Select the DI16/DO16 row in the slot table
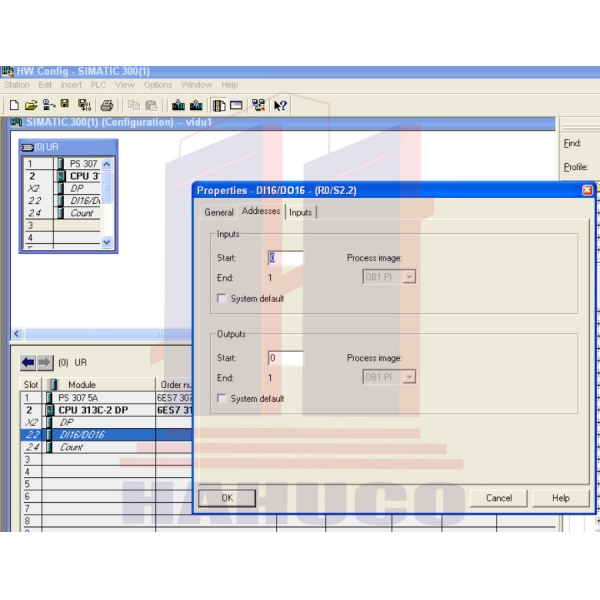The height and width of the screenshot is (600, 600). [x=107, y=435]
